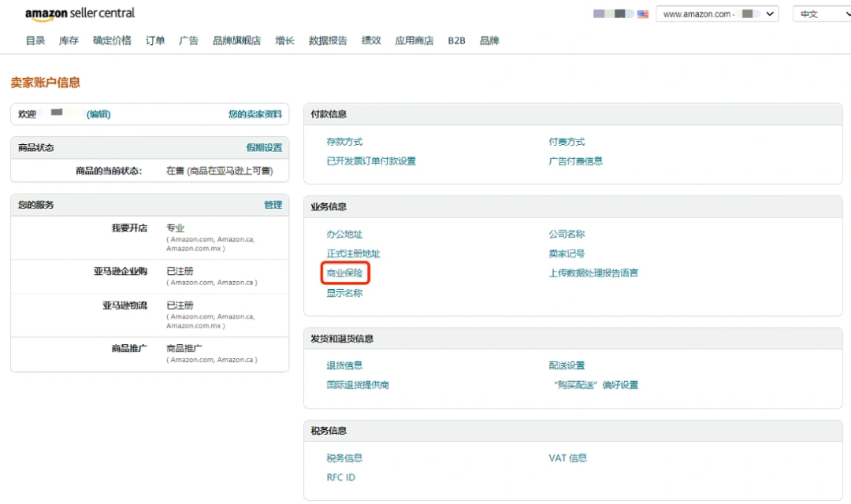Viewport: 851px width, 504px height.
Task: Click the US flag marketplace icon
Action: pos(641,13)
